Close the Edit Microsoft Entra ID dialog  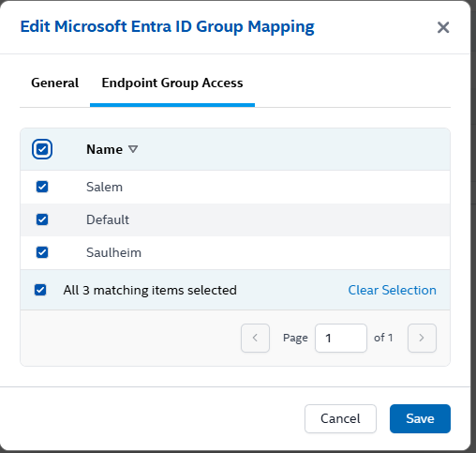coord(443,27)
